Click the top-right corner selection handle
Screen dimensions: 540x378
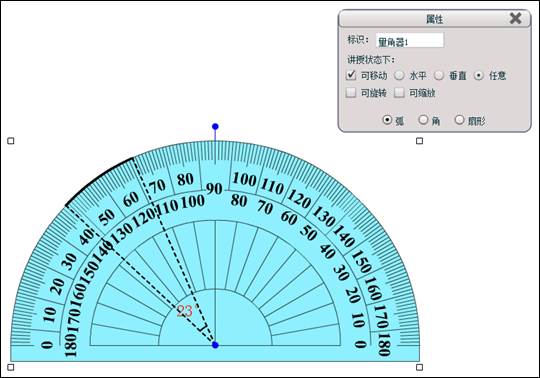[419, 141]
